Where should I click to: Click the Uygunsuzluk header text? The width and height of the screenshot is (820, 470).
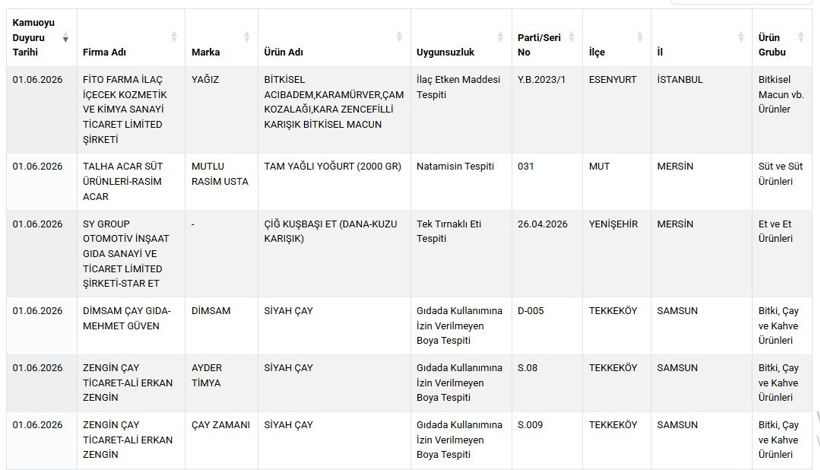(x=445, y=52)
